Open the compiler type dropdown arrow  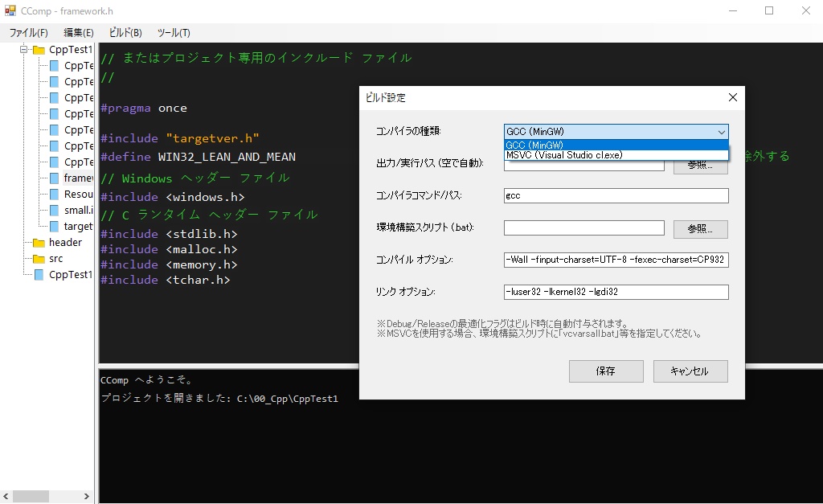click(x=722, y=131)
